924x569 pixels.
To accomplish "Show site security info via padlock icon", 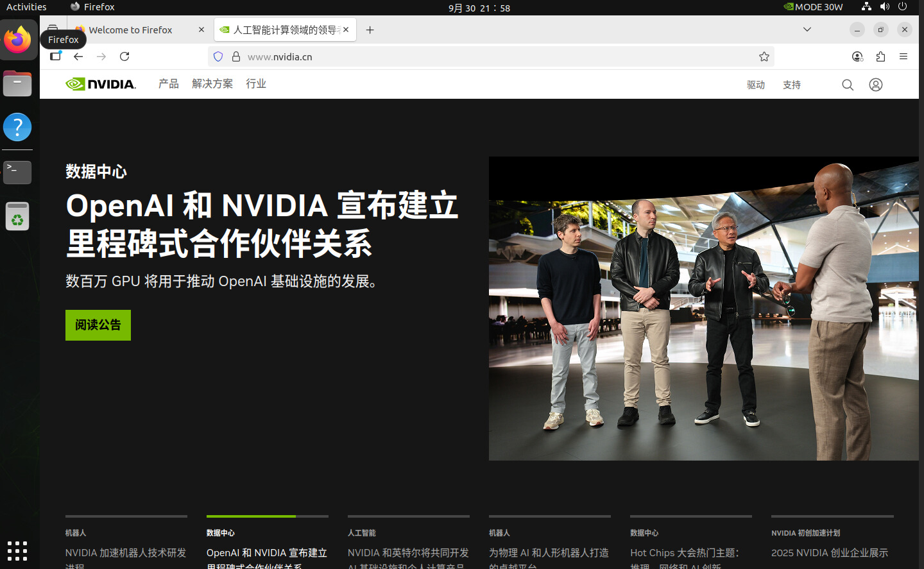I will click(x=236, y=56).
